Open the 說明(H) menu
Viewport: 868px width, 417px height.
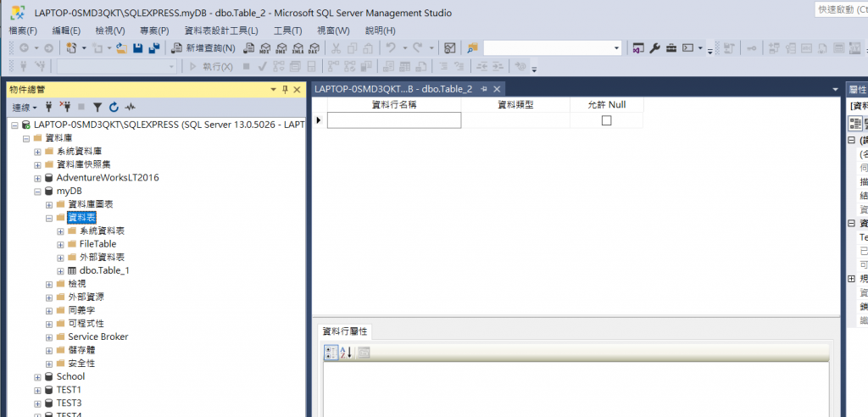point(381,31)
